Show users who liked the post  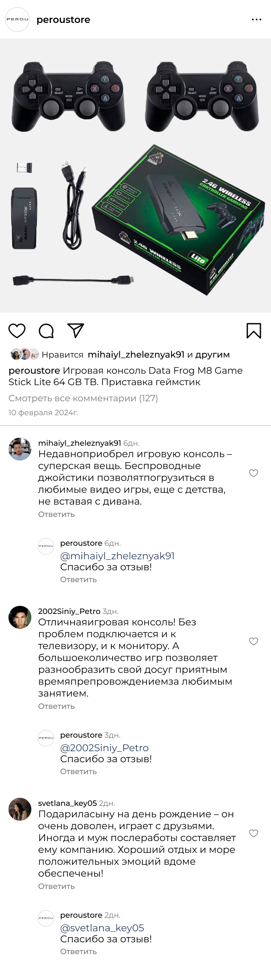click(159, 355)
